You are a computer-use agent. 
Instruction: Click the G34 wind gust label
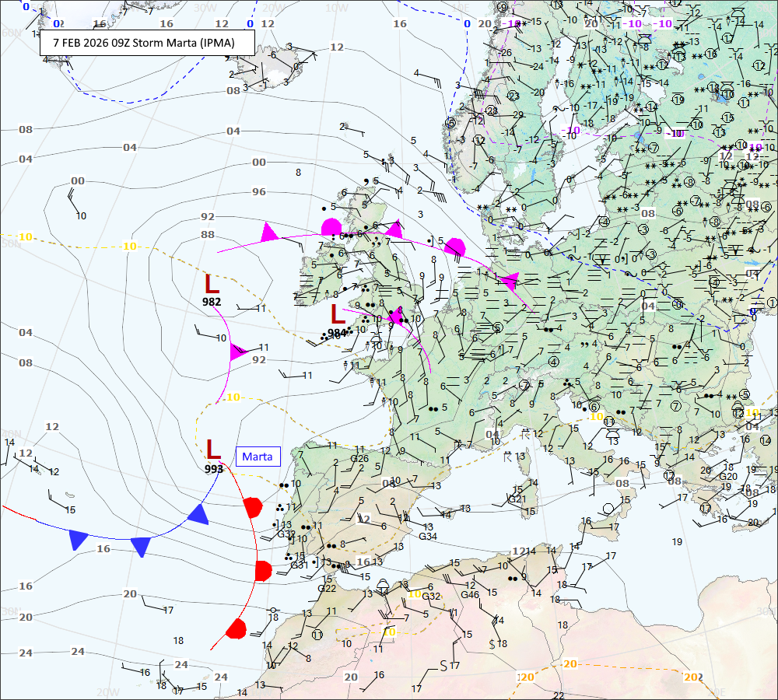coord(428,536)
